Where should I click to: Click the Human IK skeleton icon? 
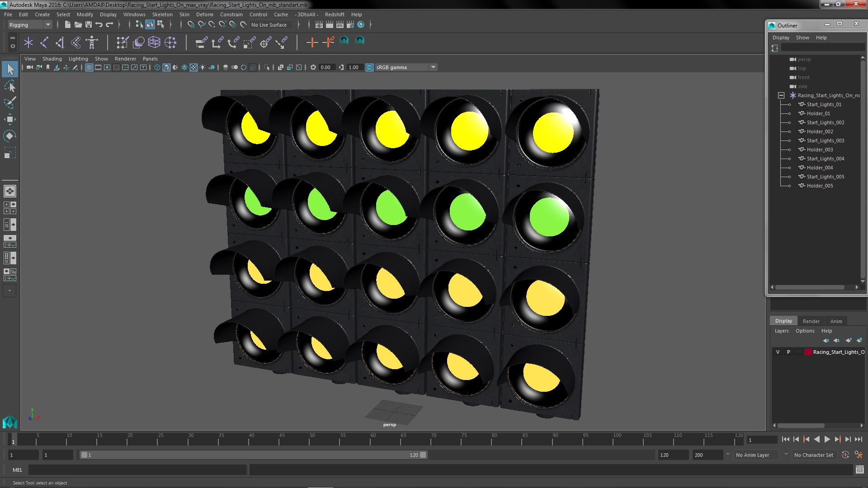coord(92,42)
